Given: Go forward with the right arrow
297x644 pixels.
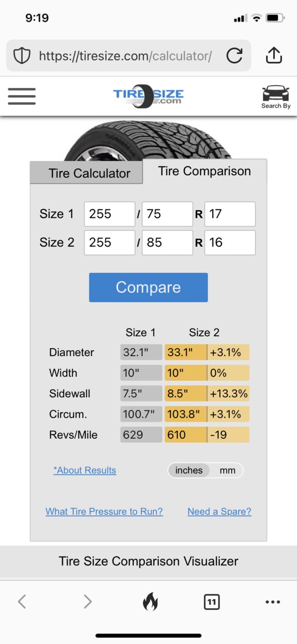Looking at the screenshot, I should [87, 601].
